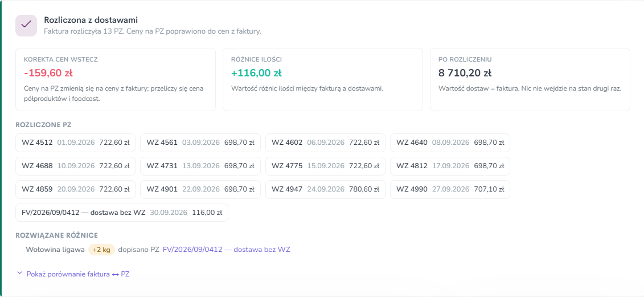The height and width of the screenshot is (297, 644).
Task: Click the 'Wołowina ligawa' item name
Action: tap(55, 249)
